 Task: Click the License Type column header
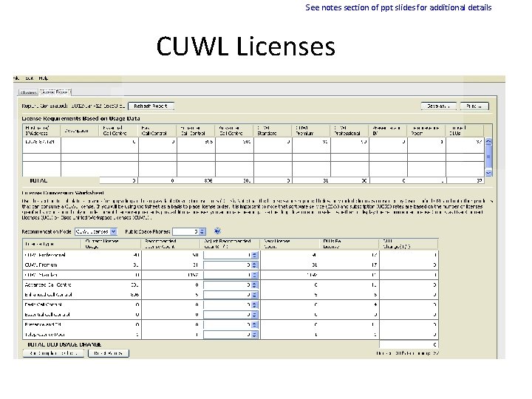[x=52, y=244]
